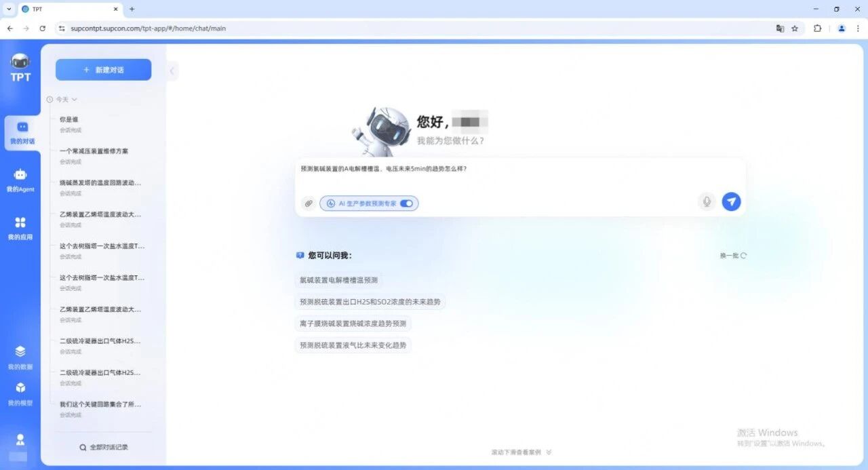Open 我的Agent in the left sidebar

pos(20,180)
